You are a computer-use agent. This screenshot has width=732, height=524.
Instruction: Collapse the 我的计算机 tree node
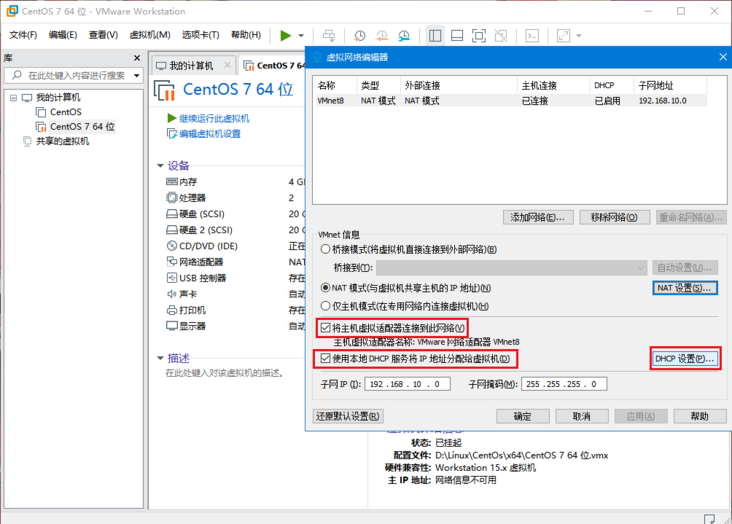click(x=14, y=98)
